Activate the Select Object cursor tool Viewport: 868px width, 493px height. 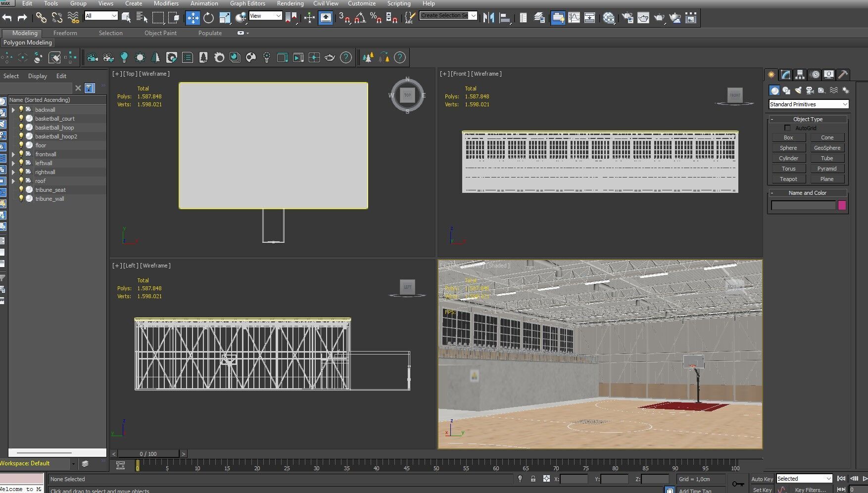pyautogui.click(x=126, y=18)
